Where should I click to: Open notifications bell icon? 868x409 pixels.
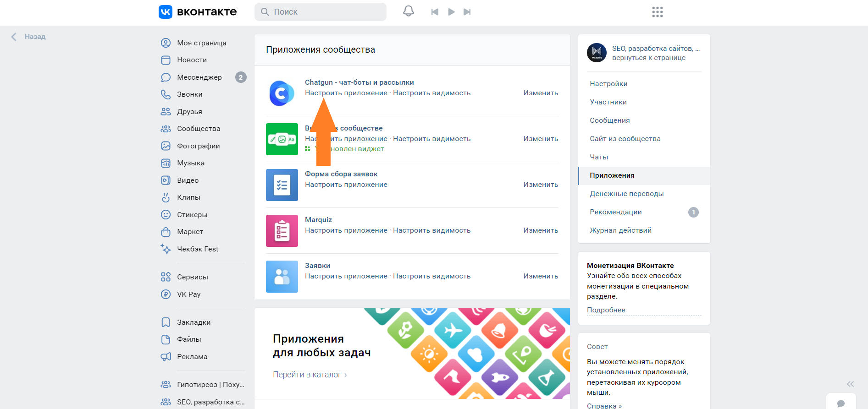pos(409,11)
